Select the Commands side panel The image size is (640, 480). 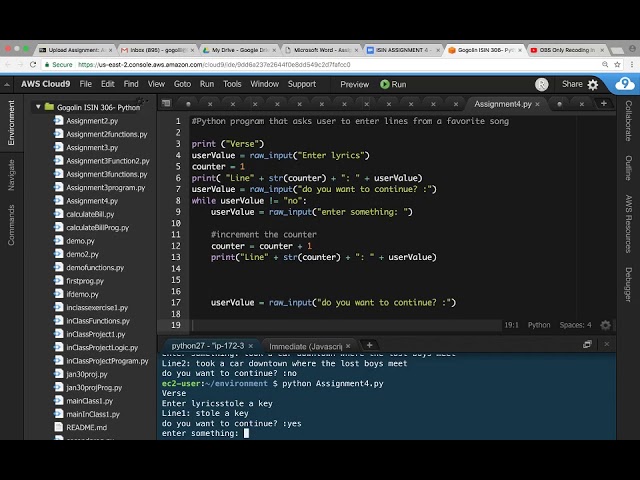pos(11,225)
